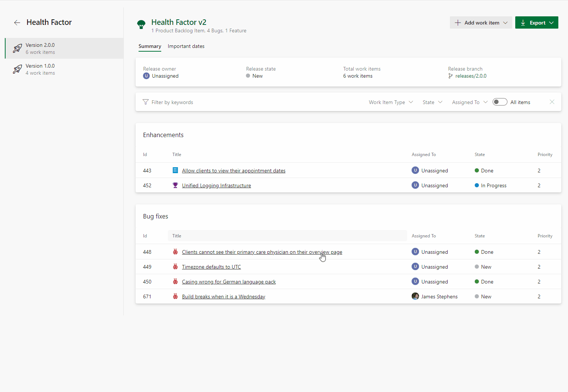Image resolution: width=568 pixels, height=392 pixels.
Task: Open the Work Item Type dropdown
Action: (x=390, y=102)
